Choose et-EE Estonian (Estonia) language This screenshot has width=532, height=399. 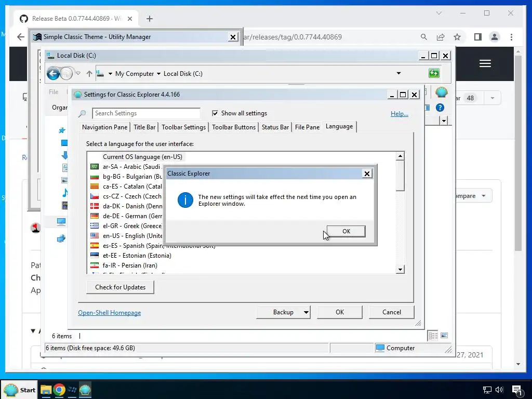point(137,256)
